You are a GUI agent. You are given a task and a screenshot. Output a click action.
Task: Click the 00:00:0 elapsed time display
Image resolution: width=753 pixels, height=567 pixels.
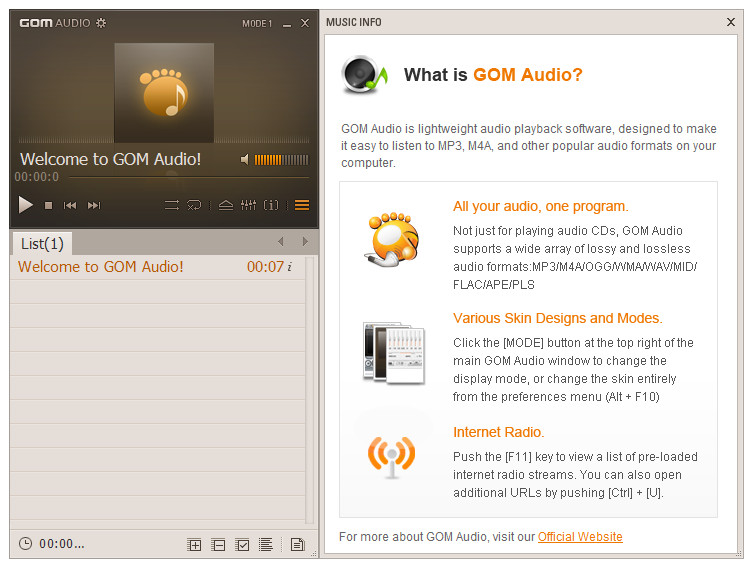[x=36, y=177]
